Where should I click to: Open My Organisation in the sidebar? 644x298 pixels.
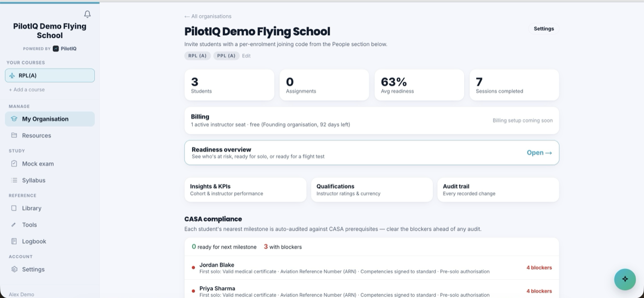pos(50,119)
